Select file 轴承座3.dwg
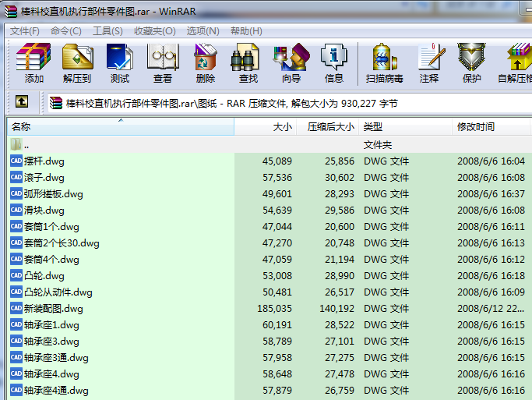 tap(51, 341)
